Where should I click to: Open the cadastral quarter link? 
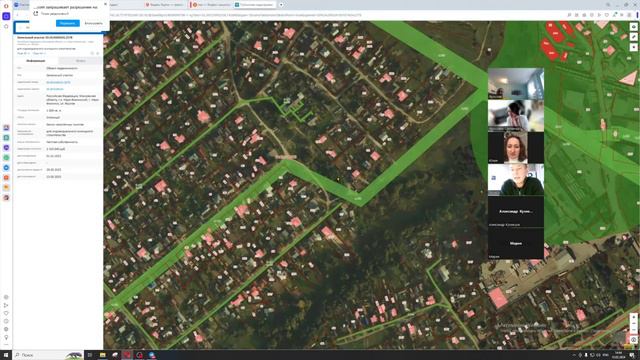coord(55,89)
